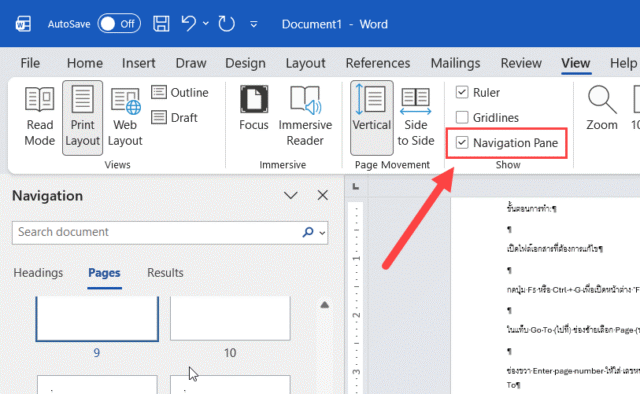Open the Mailings ribbon tab

coord(455,63)
